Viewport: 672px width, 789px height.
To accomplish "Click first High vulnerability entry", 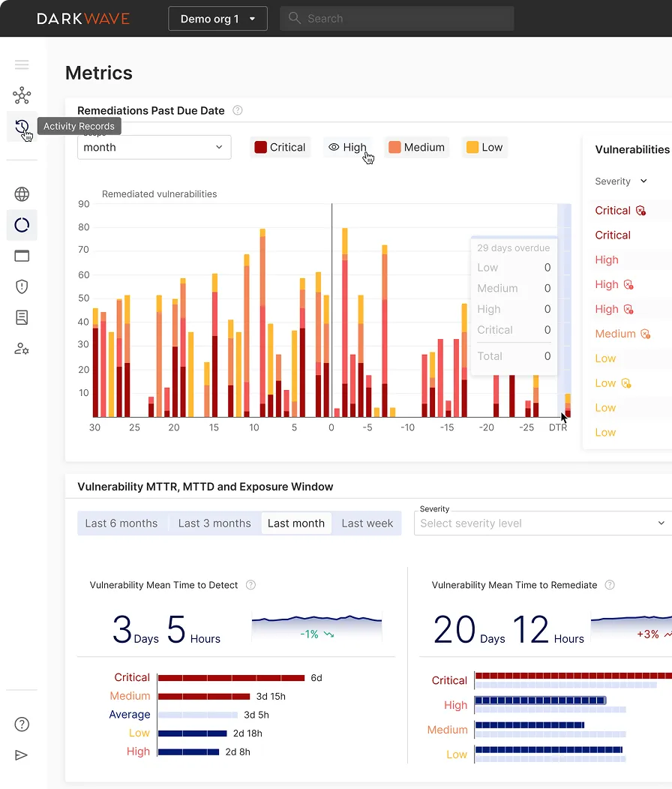I will 607,260.
